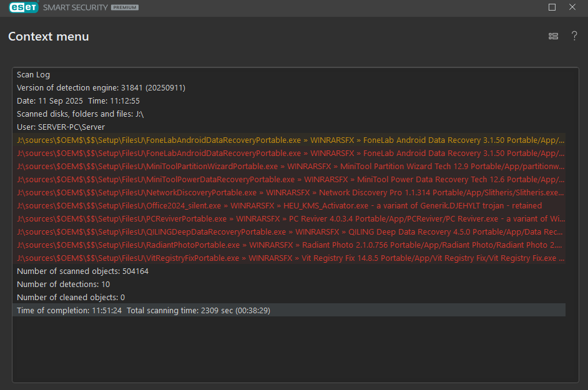Select the yellow FoneLabAndroidDataRecoveryPortable.exe detection row

[289, 140]
